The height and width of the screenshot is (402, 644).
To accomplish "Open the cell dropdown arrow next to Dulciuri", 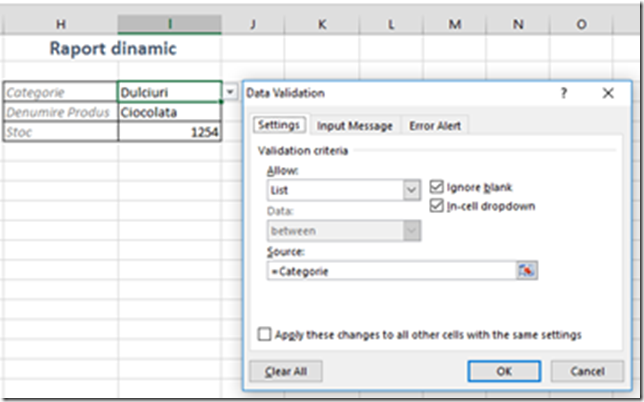I will pos(231,92).
